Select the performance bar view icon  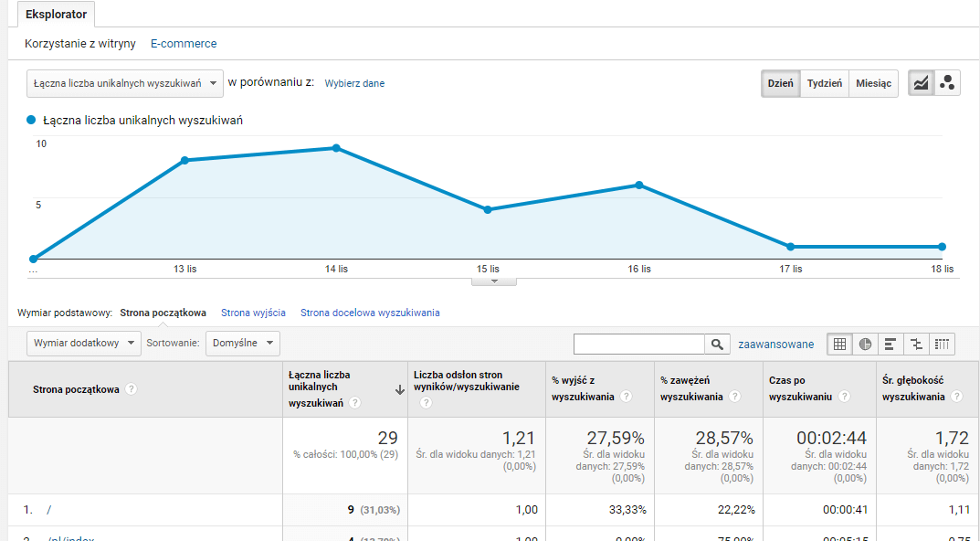[890, 344]
